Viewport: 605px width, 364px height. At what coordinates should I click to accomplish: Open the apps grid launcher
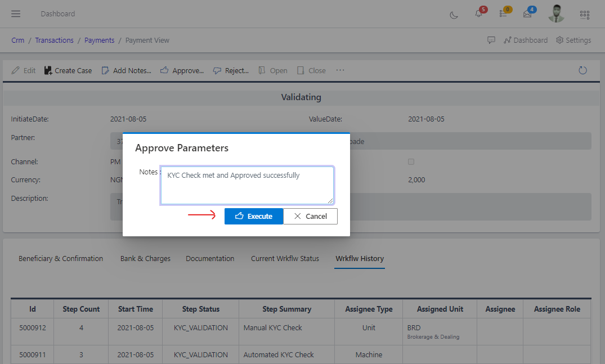[x=584, y=15]
